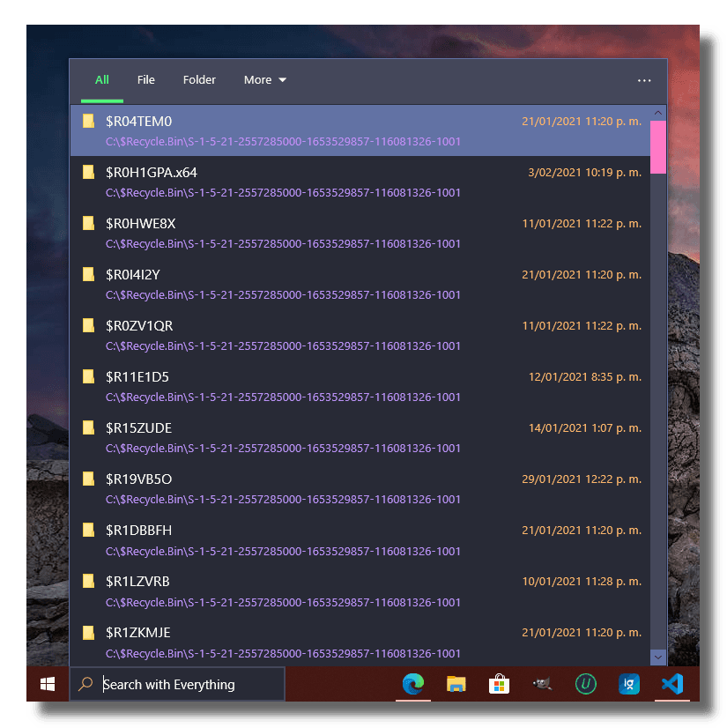Screen dimensions: 727x728
Task: Select the $R04TEM0 result name
Action: 139,121
